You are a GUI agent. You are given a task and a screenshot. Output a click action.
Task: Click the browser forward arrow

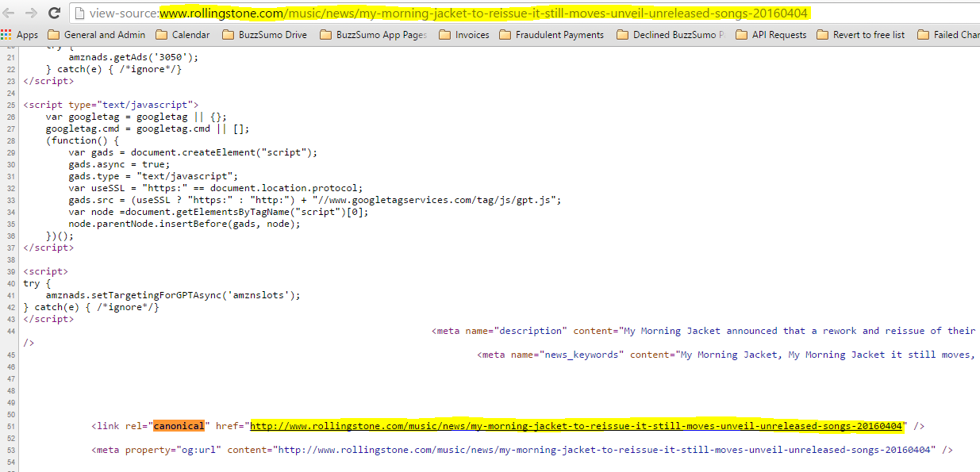point(31,13)
